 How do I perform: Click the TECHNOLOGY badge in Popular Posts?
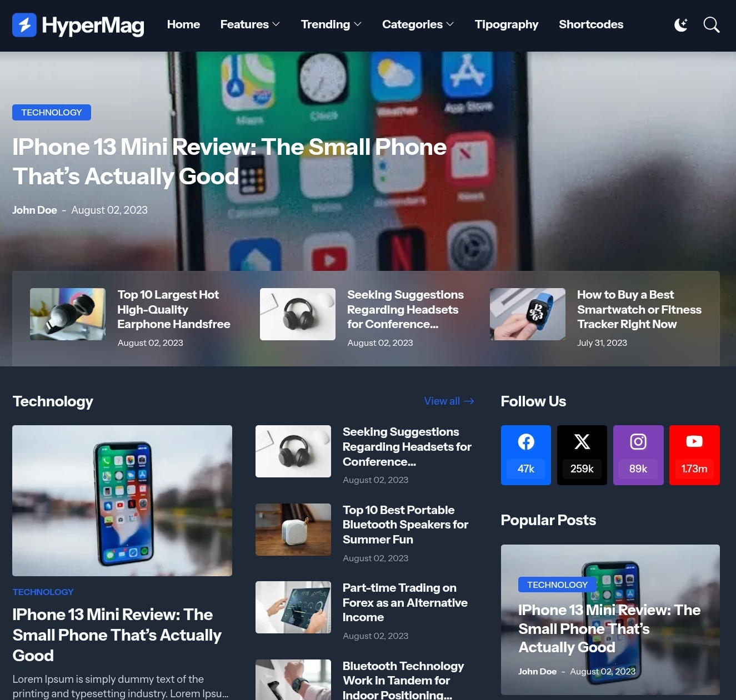557,585
